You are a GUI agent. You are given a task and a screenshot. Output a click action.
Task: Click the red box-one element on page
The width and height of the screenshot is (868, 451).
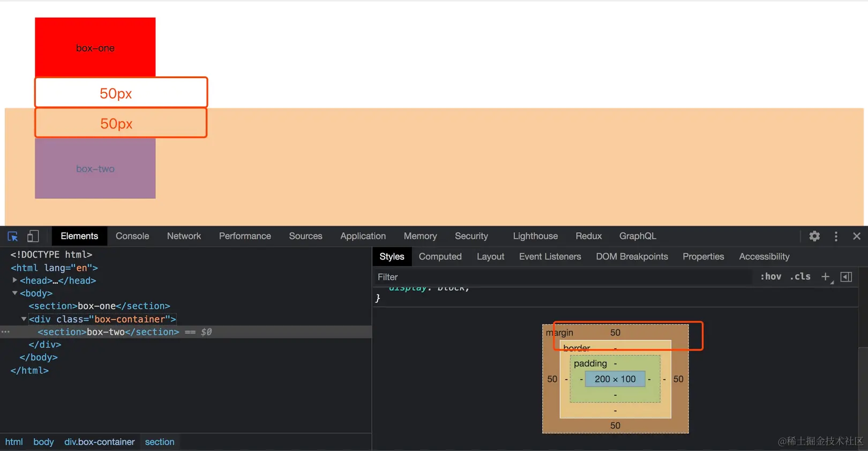[x=95, y=47]
